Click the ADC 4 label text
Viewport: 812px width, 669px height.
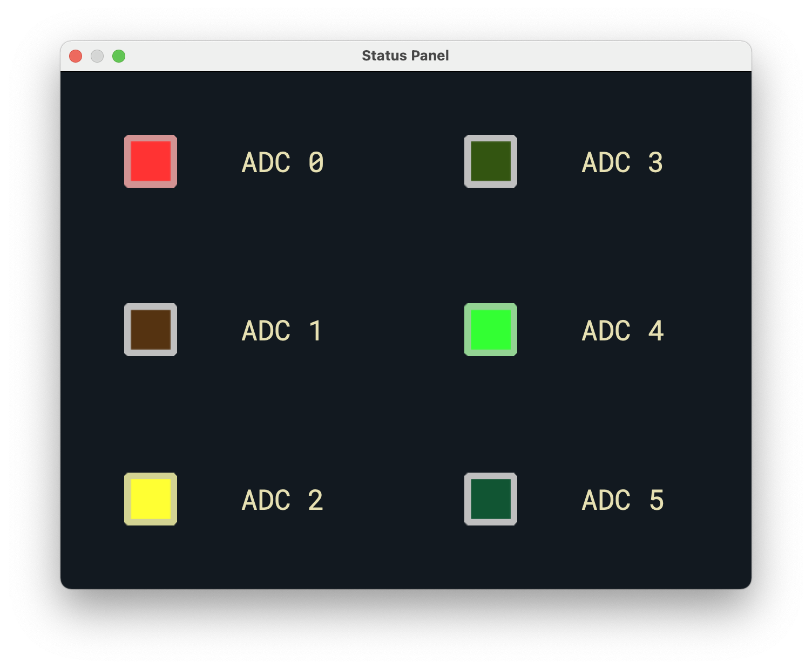coord(623,331)
